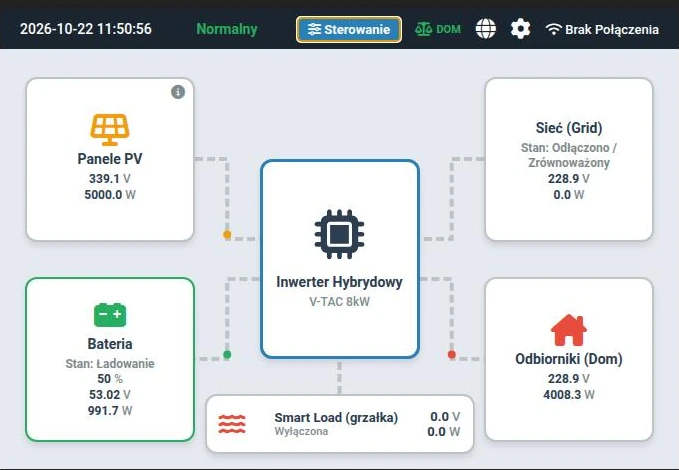Select the Inwerter Hybrydowy title
The image size is (679, 470).
(x=340, y=282)
